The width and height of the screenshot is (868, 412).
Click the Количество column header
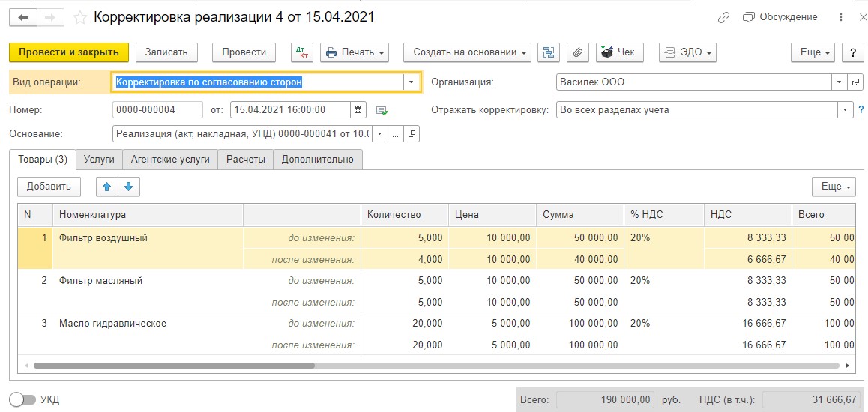[405, 214]
